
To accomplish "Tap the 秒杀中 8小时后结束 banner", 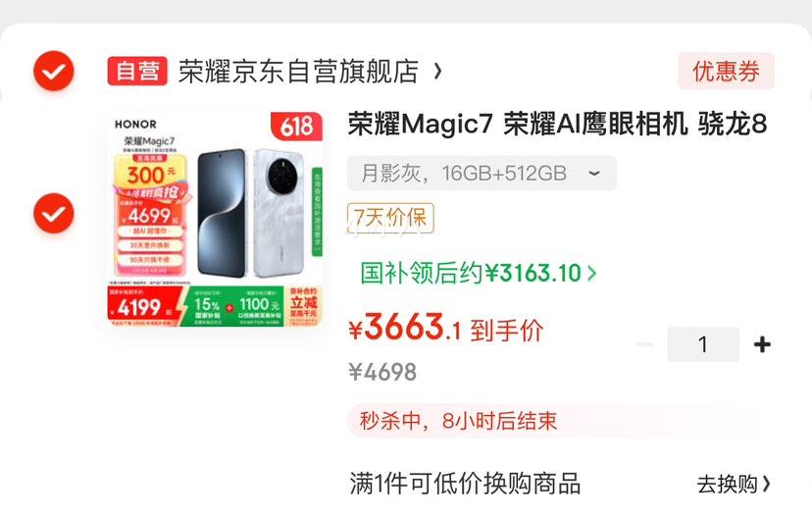I will click(x=458, y=421).
